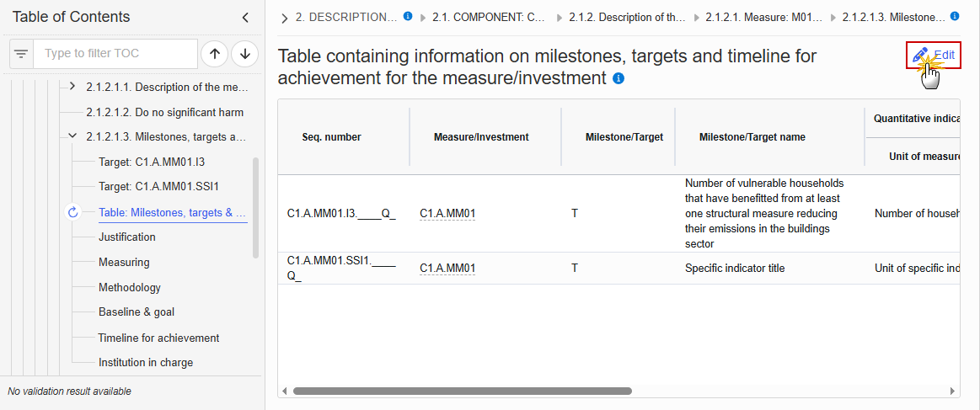The image size is (980, 410).
Task: Click the refresh icon beside Table item
Action: pos(72,213)
